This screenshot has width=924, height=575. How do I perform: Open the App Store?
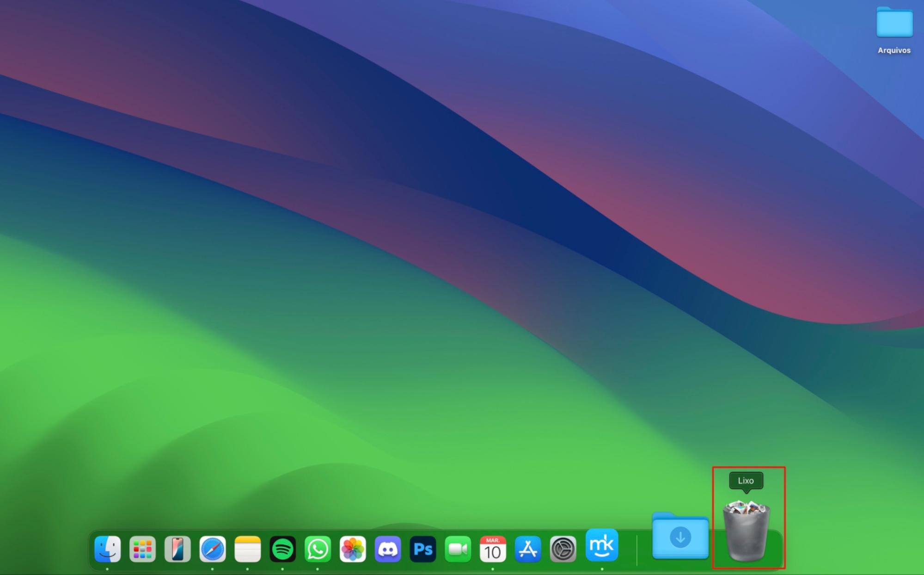529,550
